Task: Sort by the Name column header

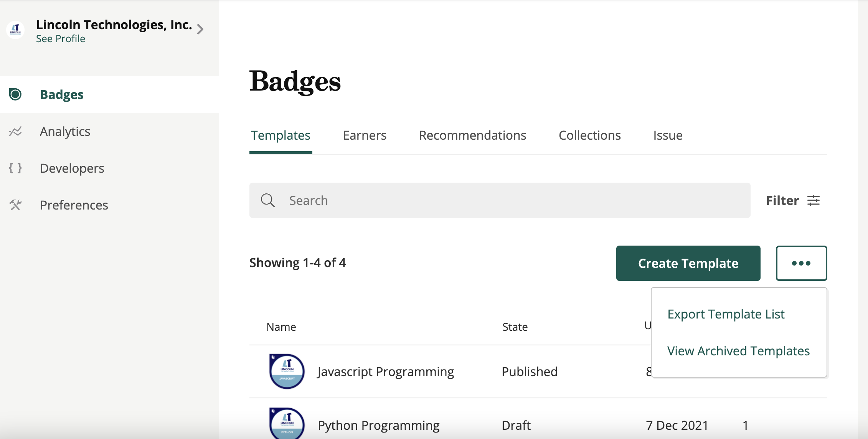Action: pyautogui.click(x=281, y=327)
